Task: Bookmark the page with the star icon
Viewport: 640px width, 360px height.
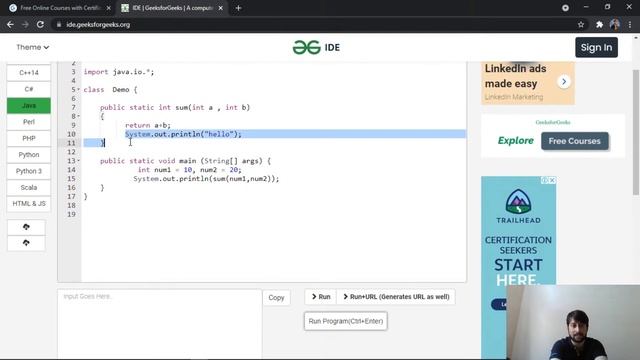Action: point(581,24)
